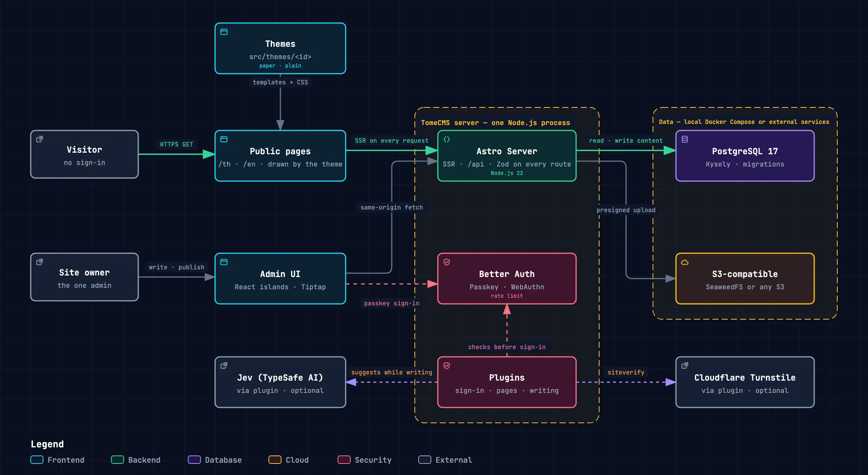Click the 'SeaweedFS or any S3' subtitle
Image resolution: width=868 pixels, height=475 pixels.
(x=745, y=287)
